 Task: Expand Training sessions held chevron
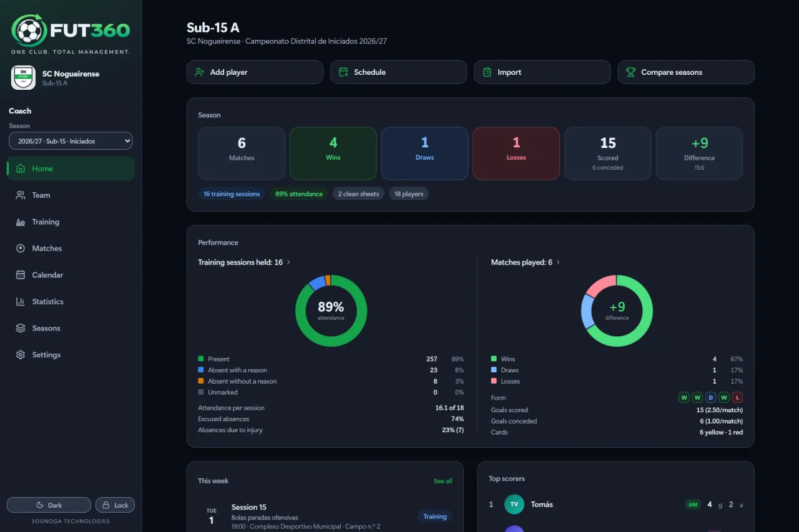click(288, 263)
